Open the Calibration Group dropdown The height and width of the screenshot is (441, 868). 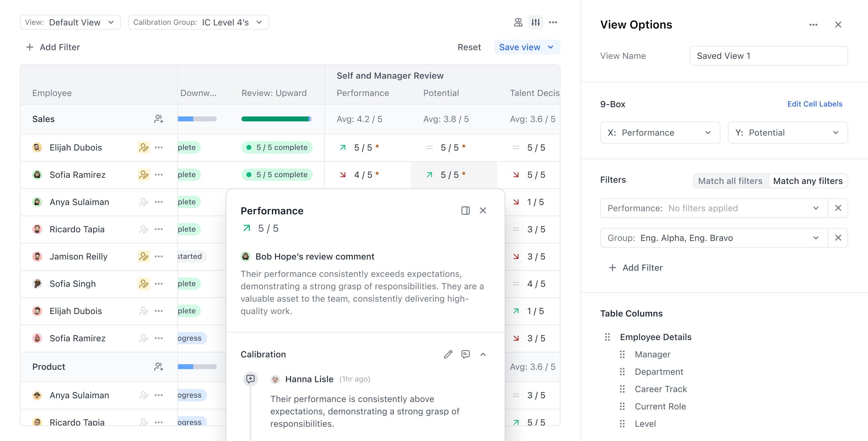(198, 23)
